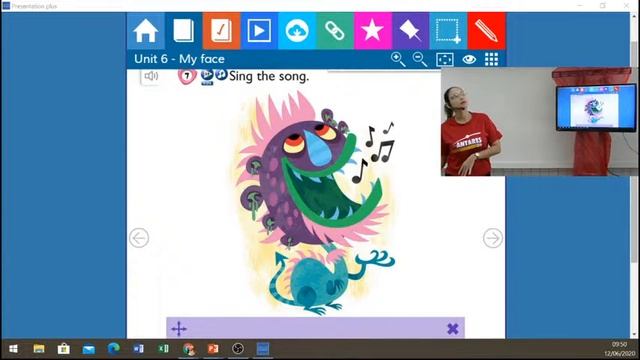Open Excel from the taskbar
Image resolution: width=640 pixels, height=360 pixels.
[x=163, y=349]
